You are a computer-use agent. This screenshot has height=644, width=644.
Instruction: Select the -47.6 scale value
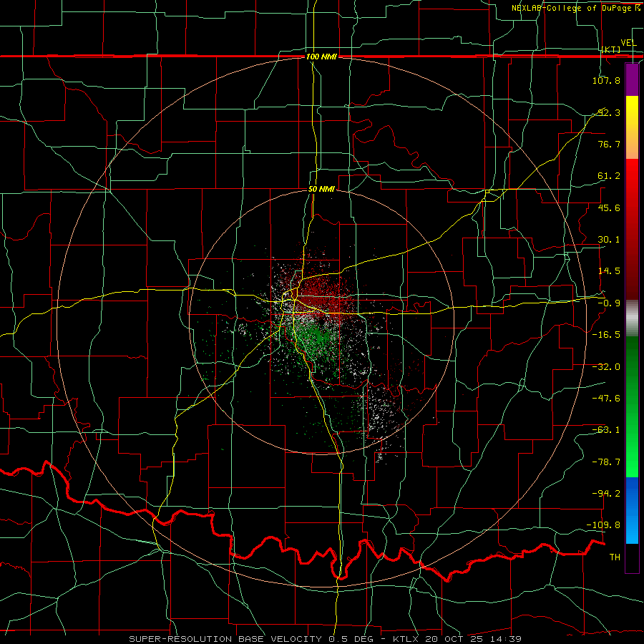tap(606, 398)
